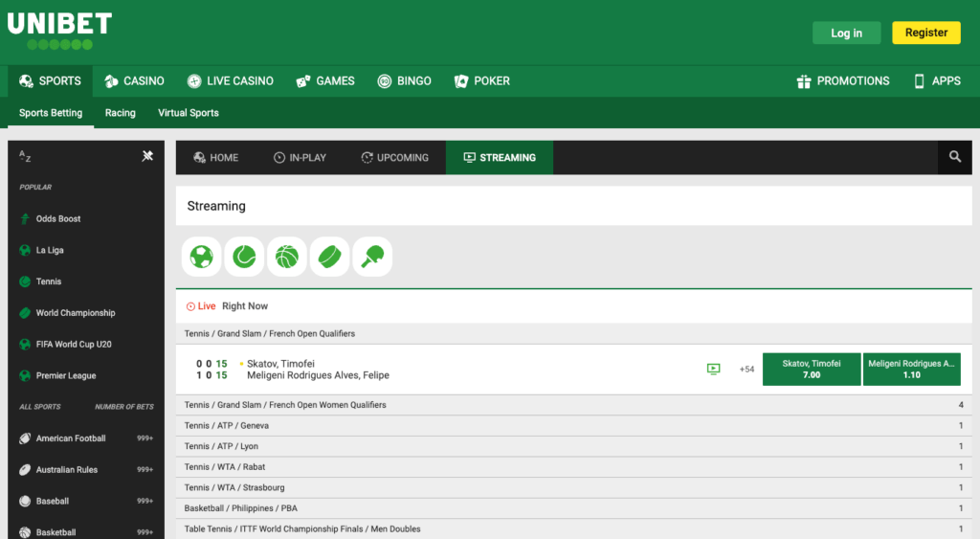Unpin the sidebar with the pin icon
The image size is (980, 539).
pos(147,156)
